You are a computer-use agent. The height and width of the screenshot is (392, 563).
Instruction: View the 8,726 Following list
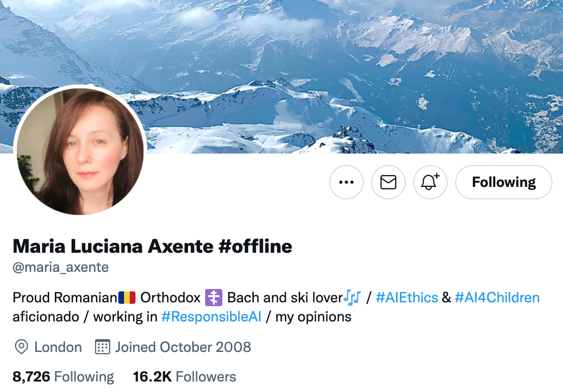pyautogui.click(x=63, y=377)
